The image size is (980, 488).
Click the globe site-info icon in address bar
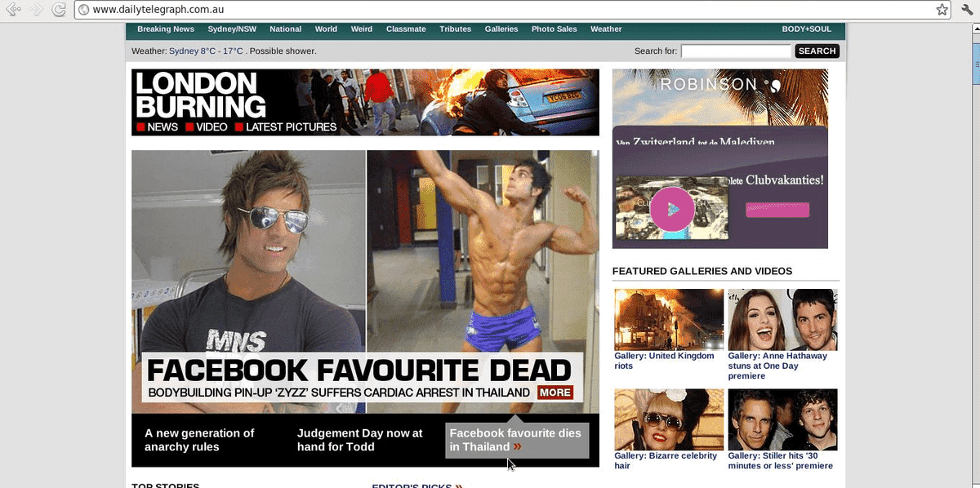point(83,10)
